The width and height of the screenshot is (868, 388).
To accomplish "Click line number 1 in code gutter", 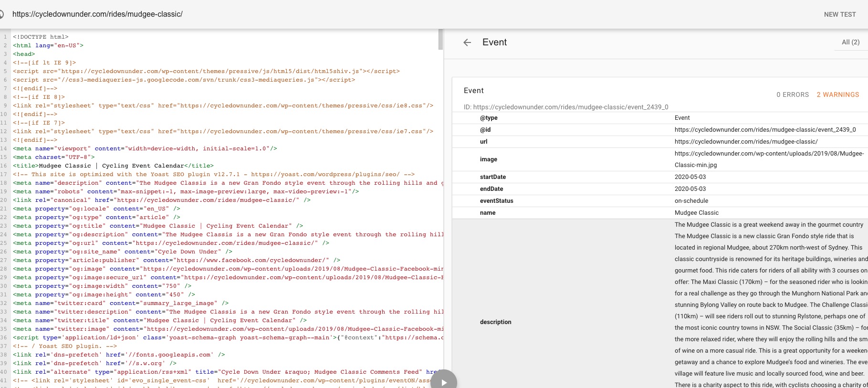I will pos(5,37).
